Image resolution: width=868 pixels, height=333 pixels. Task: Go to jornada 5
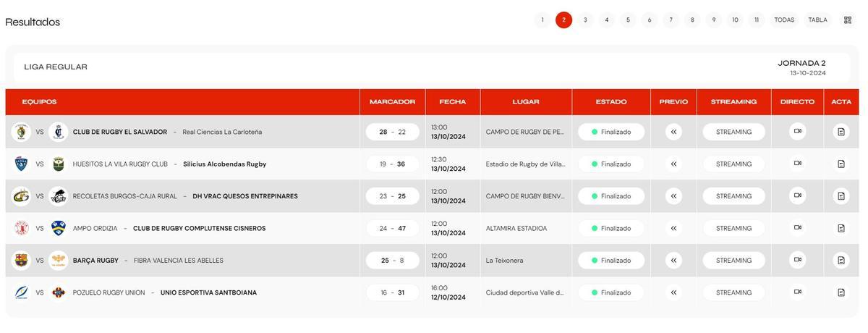coord(628,20)
